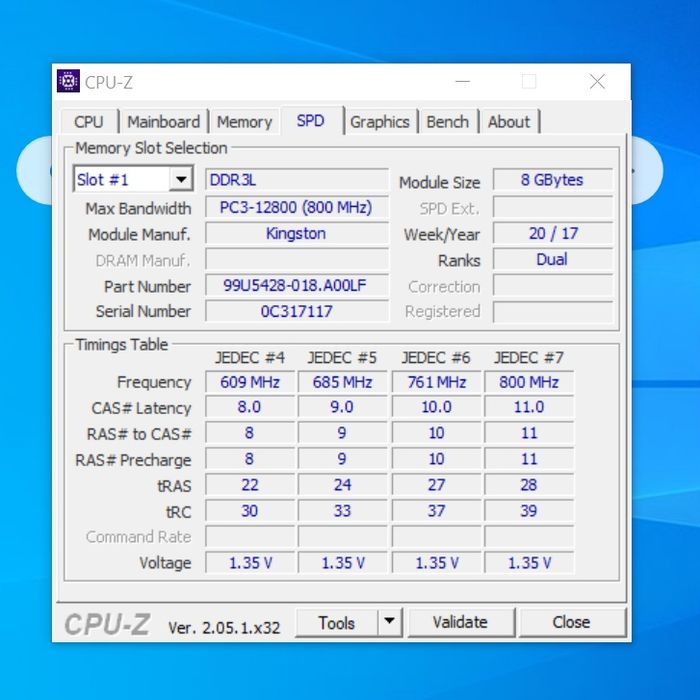Select the 685 MHz frequency cell
Image resolution: width=700 pixels, height=700 pixels.
[342, 382]
